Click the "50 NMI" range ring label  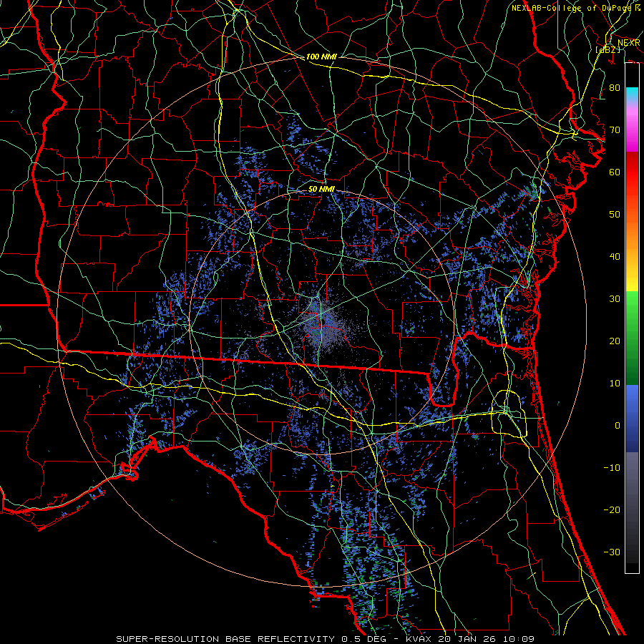pyautogui.click(x=321, y=189)
